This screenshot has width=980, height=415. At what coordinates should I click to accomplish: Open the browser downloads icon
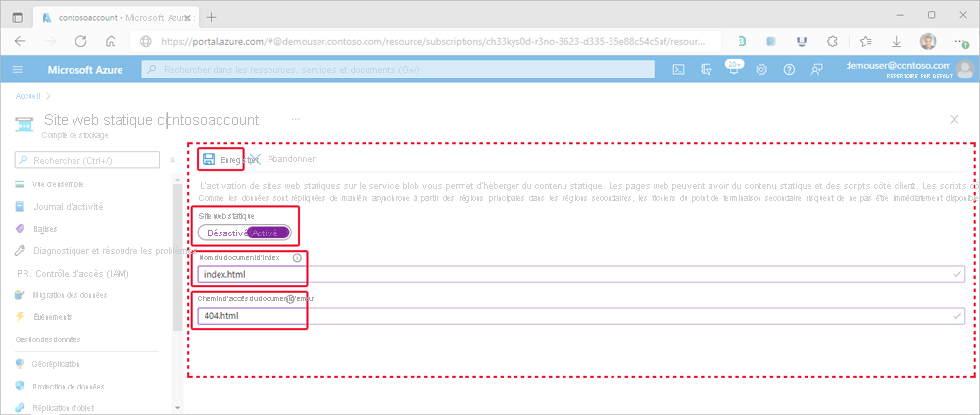tap(897, 41)
